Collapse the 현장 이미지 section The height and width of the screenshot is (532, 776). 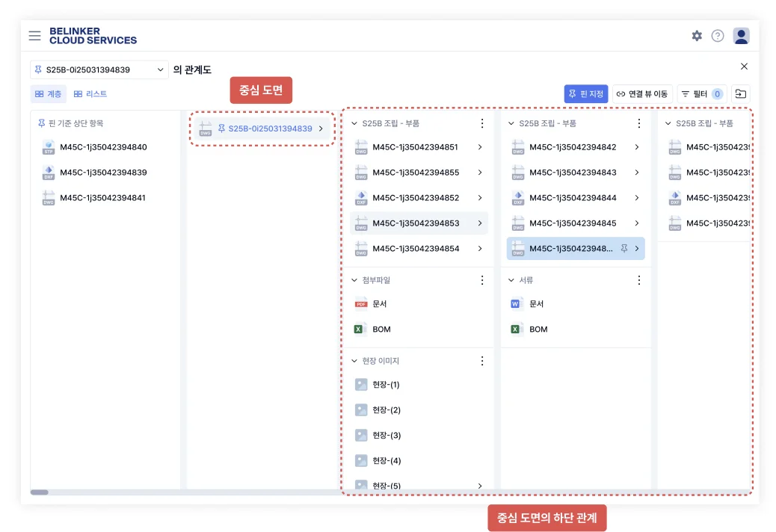click(355, 361)
